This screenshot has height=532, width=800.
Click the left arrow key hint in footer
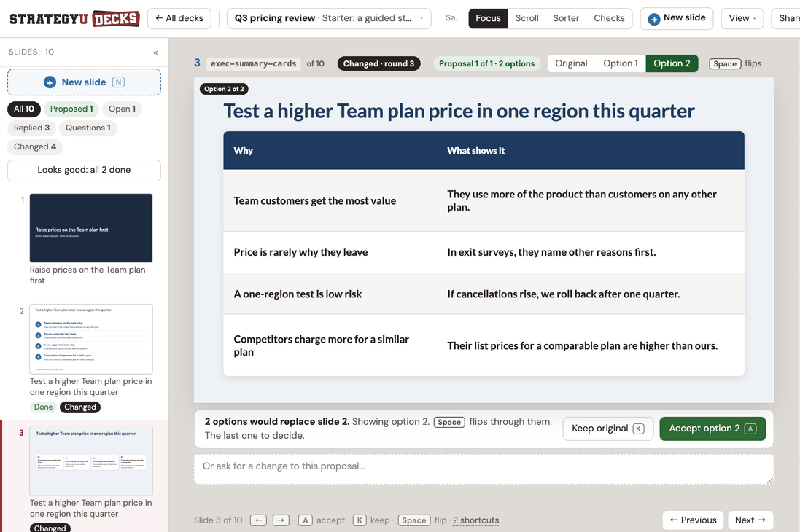(258, 520)
